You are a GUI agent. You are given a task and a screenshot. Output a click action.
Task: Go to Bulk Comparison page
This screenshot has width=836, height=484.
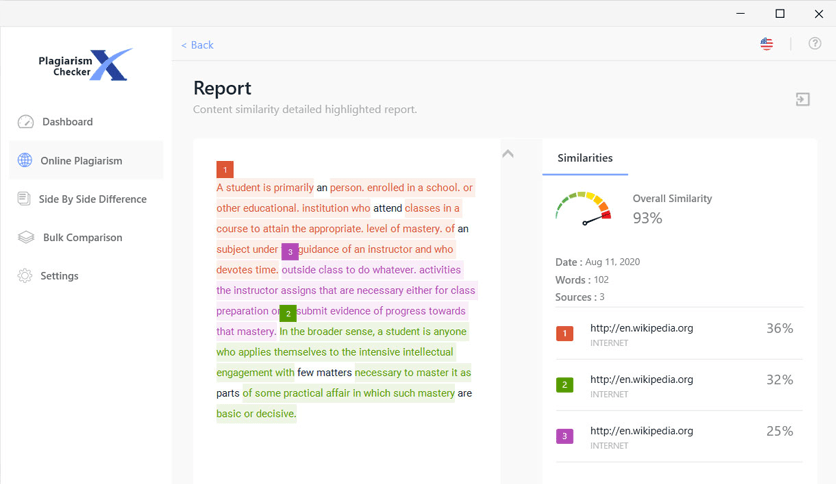(x=82, y=237)
